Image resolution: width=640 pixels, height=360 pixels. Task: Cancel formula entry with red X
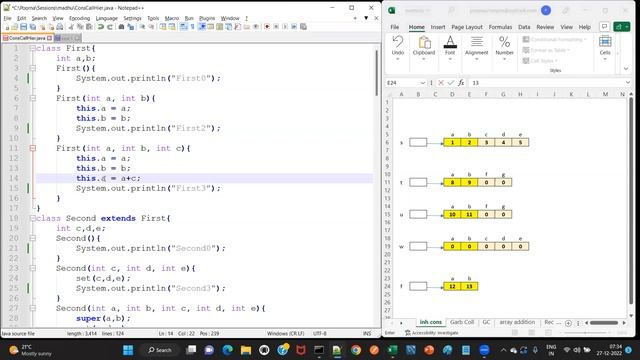pyautogui.click(x=441, y=83)
